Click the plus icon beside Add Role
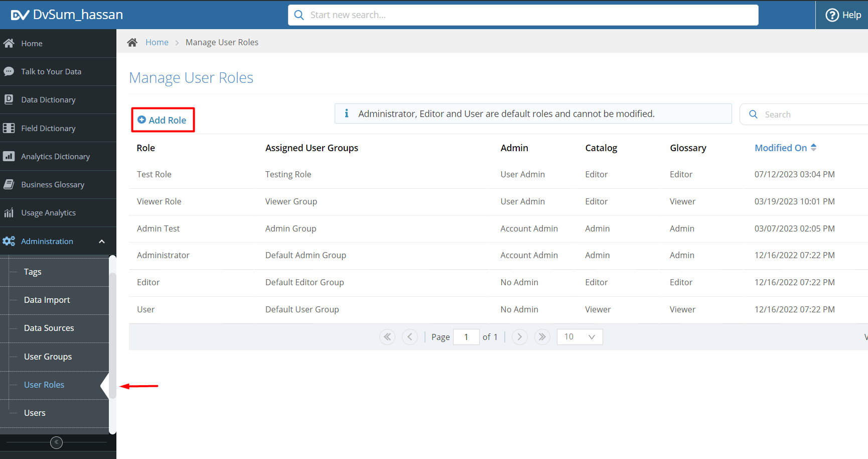This screenshot has height=459, width=868. (141, 120)
